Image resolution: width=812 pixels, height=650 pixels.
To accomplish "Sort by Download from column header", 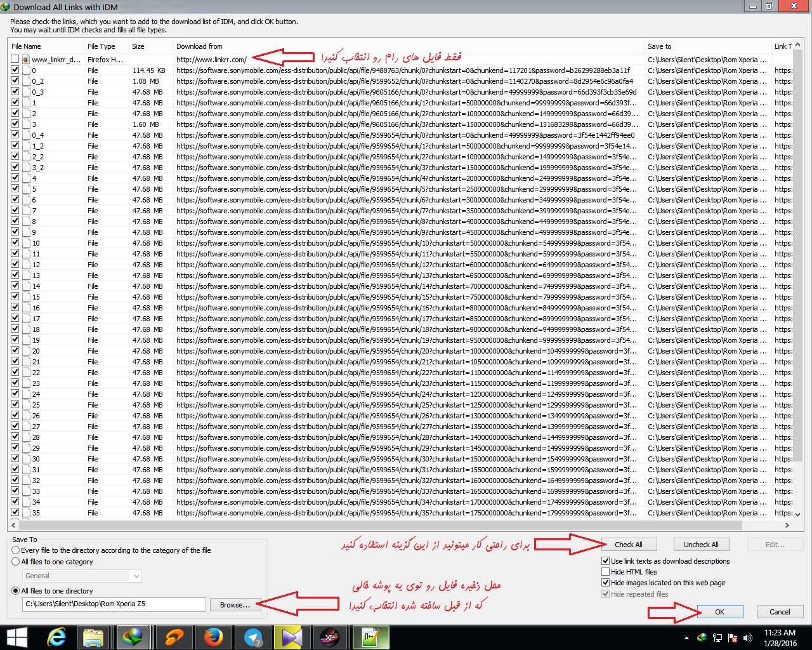I will coord(409,46).
